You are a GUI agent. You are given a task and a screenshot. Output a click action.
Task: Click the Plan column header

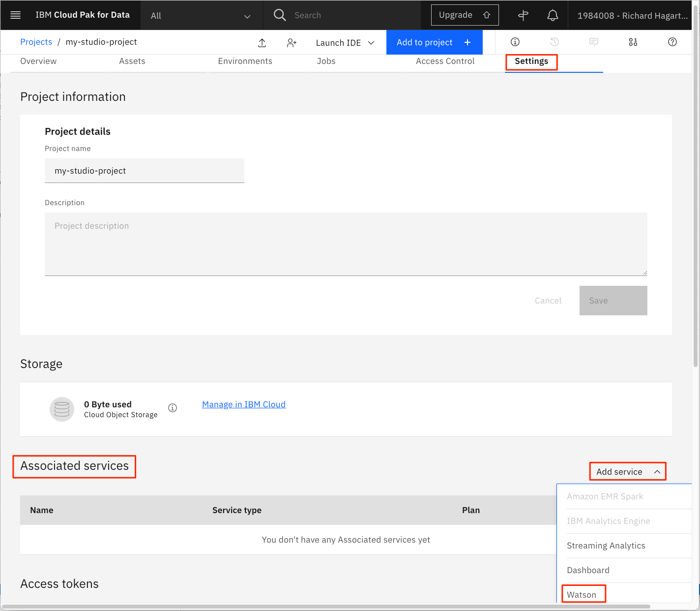[471, 510]
